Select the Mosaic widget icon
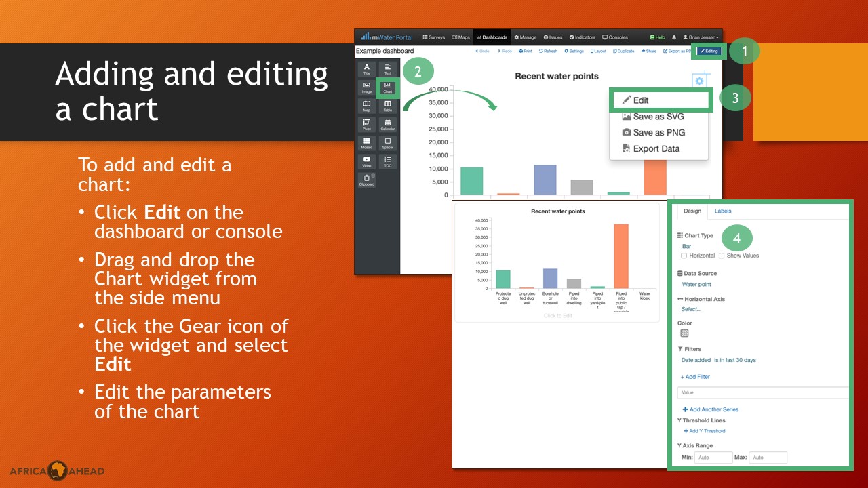Image resolution: width=868 pixels, height=488 pixels. point(367,142)
